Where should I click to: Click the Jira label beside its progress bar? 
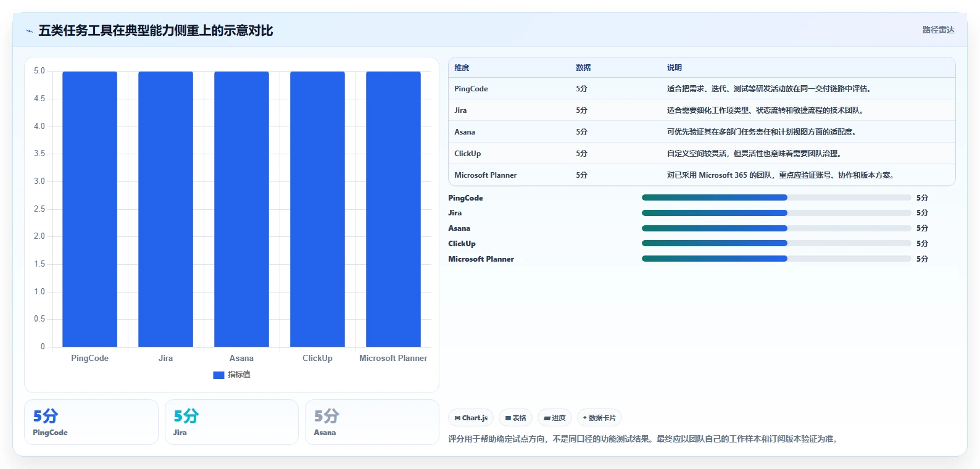tap(455, 213)
